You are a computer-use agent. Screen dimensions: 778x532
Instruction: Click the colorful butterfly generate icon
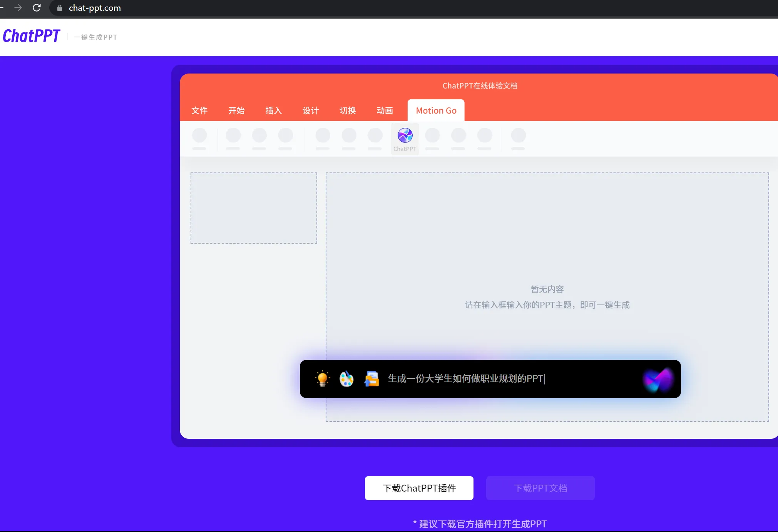click(659, 380)
